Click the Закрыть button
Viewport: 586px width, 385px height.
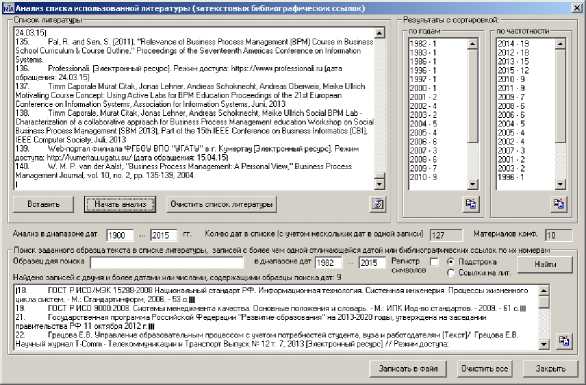tap(550, 369)
